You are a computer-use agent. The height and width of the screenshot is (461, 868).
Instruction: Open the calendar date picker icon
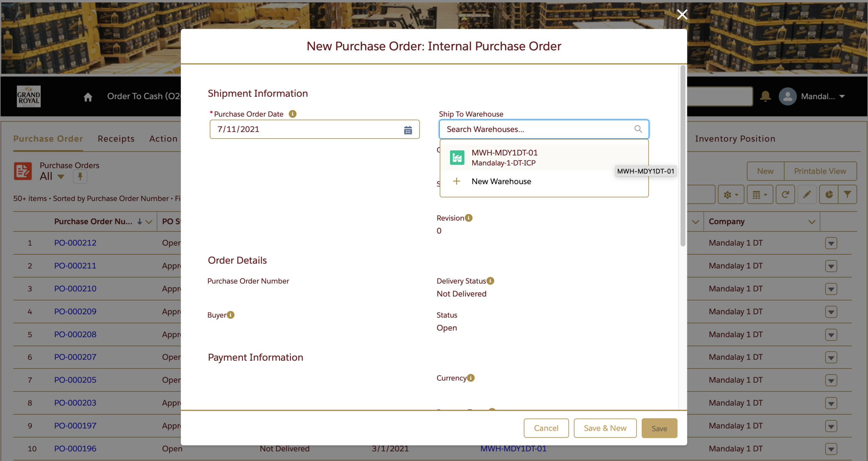(408, 130)
